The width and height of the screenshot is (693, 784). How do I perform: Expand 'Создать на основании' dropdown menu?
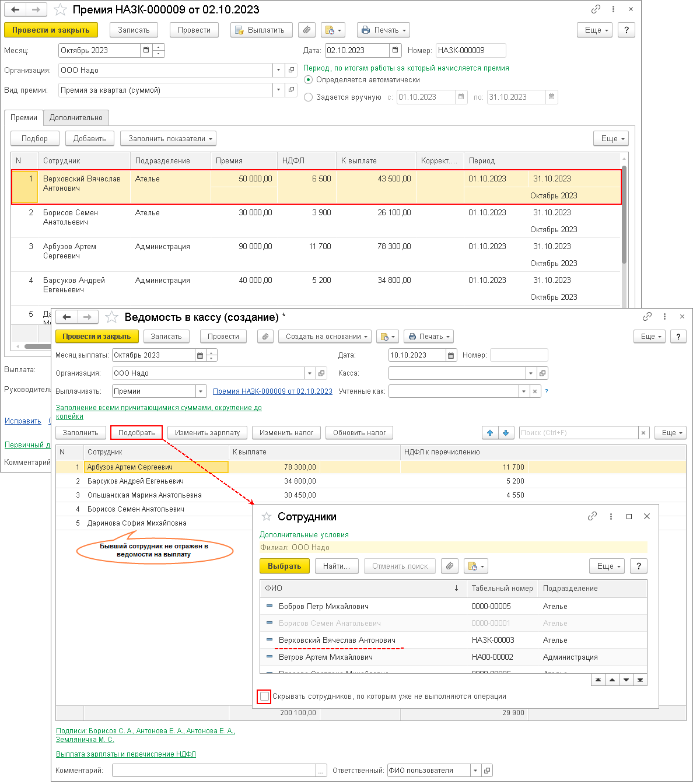[x=325, y=337]
